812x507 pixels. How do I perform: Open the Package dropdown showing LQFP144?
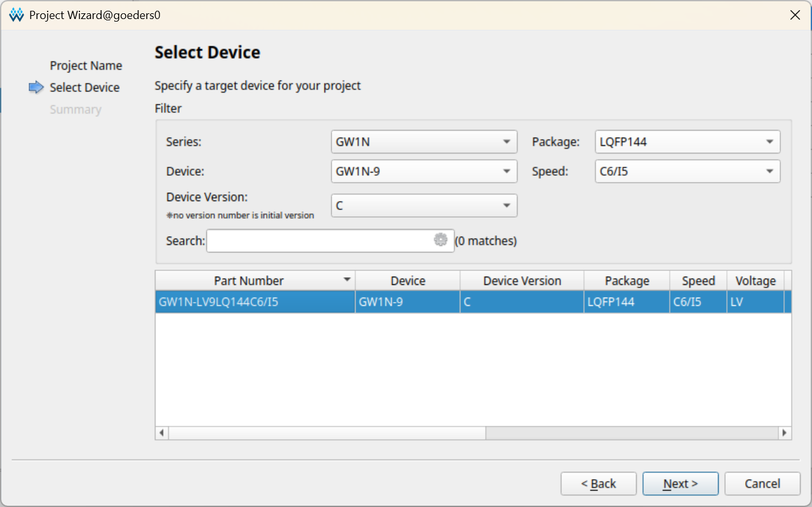point(688,142)
